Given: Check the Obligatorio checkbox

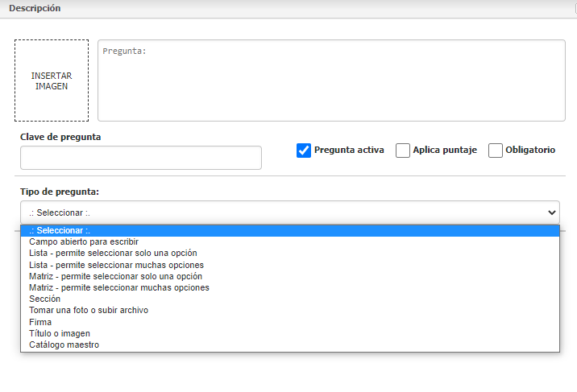Looking at the screenshot, I should click(x=496, y=151).
